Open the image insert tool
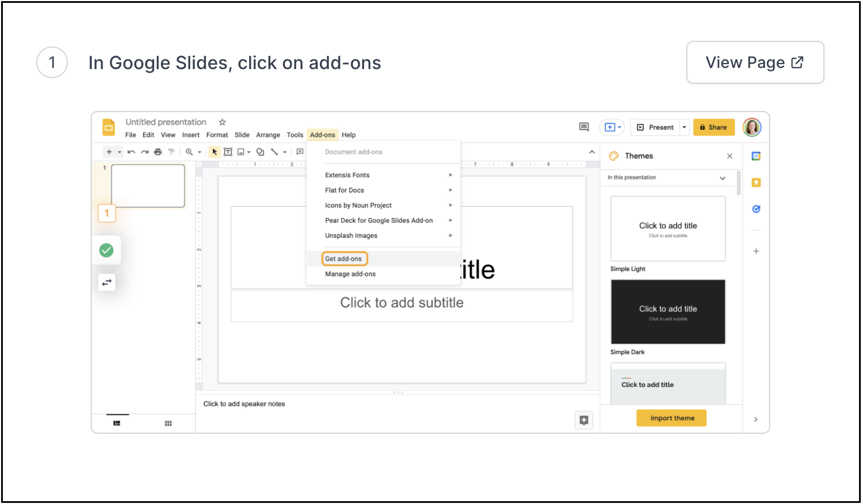This screenshot has height=504, width=863. point(242,152)
